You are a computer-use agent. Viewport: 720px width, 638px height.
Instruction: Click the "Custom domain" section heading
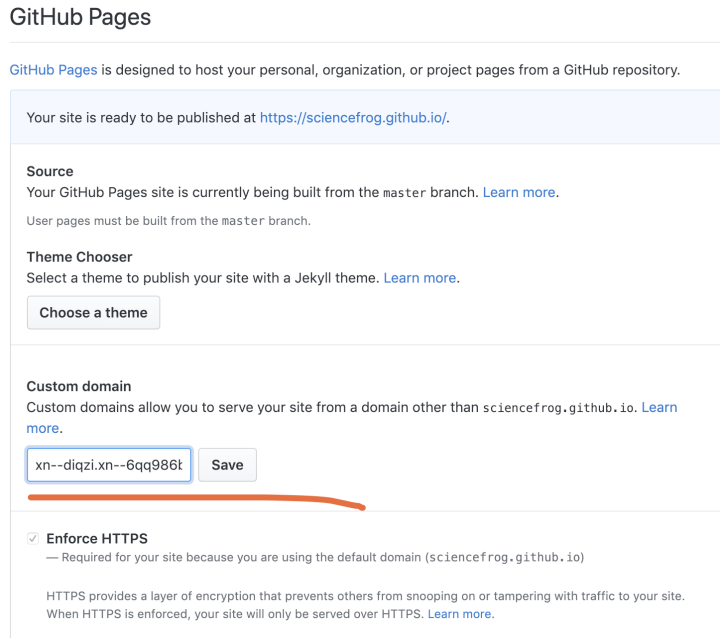[79, 386]
